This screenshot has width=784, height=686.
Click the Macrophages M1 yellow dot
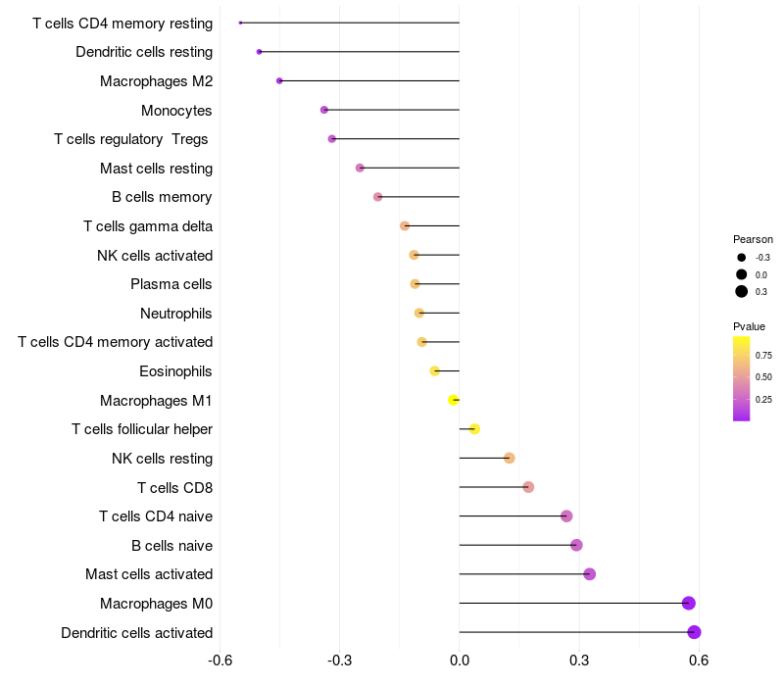pyautogui.click(x=453, y=400)
